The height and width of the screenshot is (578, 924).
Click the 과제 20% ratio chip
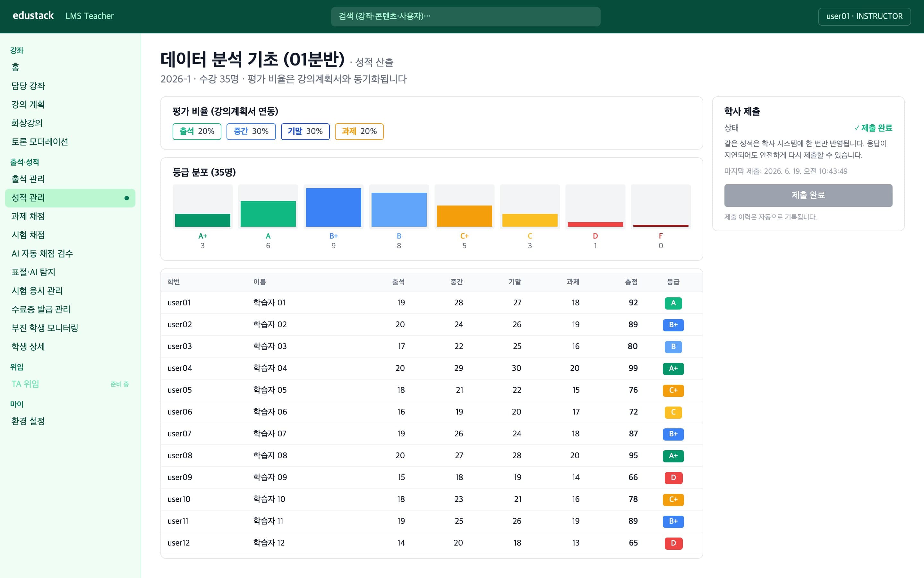pyautogui.click(x=359, y=132)
